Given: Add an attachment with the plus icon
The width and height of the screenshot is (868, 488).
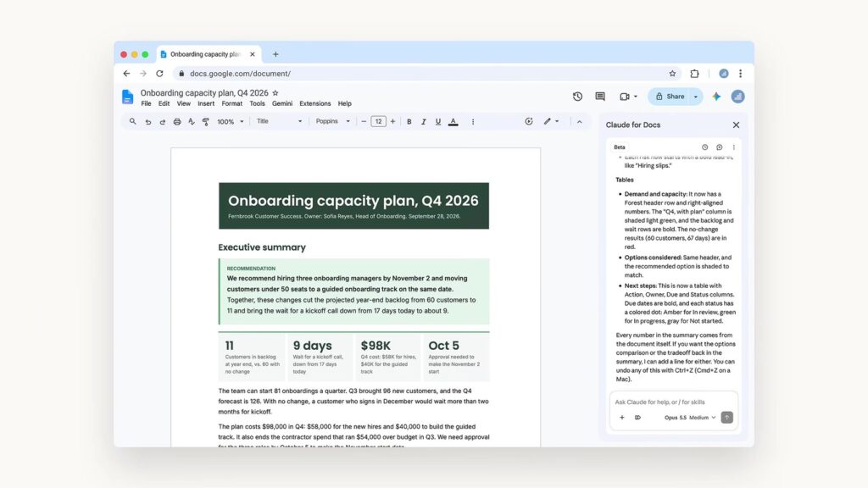Looking at the screenshot, I should click(x=621, y=417).
